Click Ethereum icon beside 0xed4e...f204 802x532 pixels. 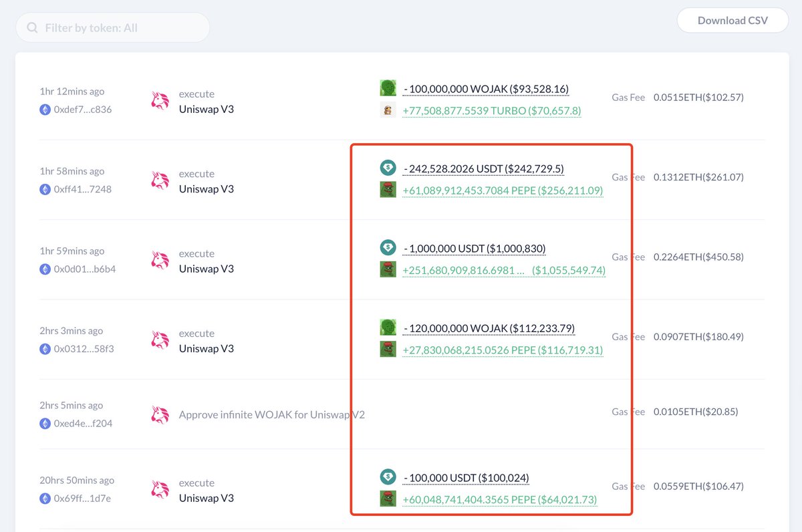pyautogui.click(x=45, y=424)
